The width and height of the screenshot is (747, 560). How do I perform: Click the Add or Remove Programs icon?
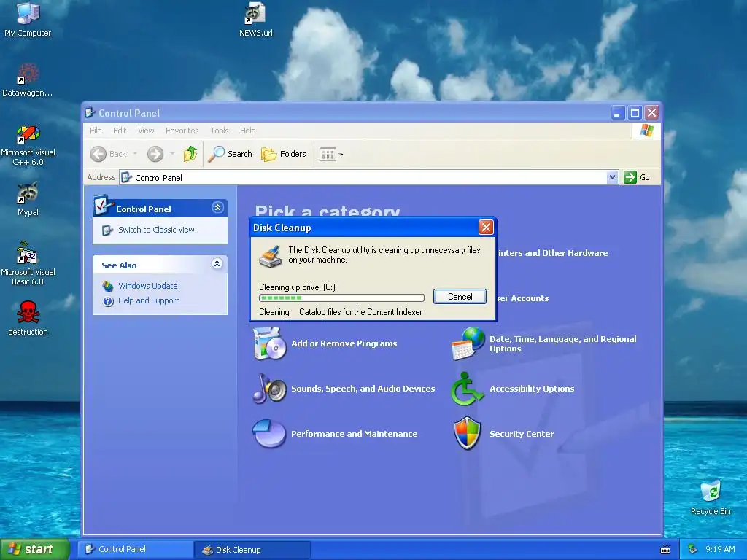coord(270,343)
